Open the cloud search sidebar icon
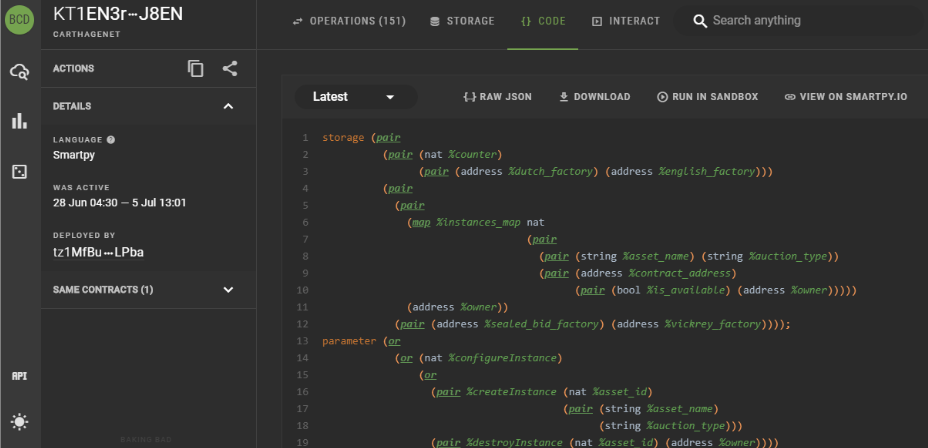This screenshot has width=928, height=448. tap(20, 72)
